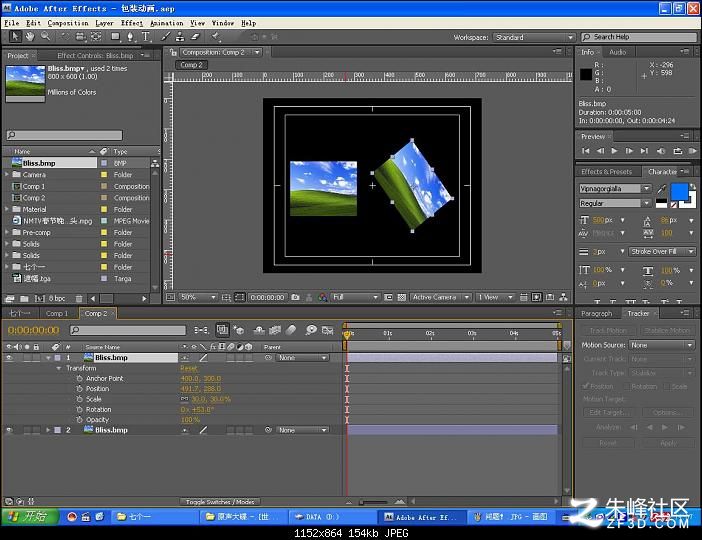
Task: Jump to first frame in Preview panel
Action: tap(585, 151)
